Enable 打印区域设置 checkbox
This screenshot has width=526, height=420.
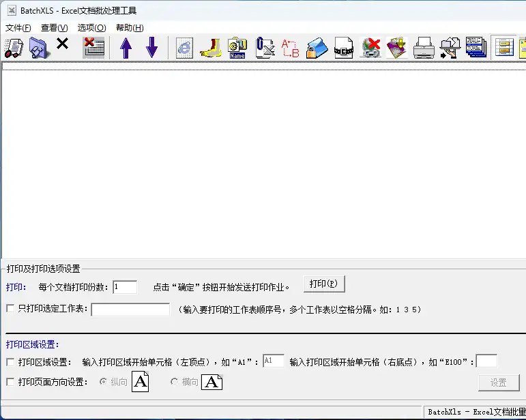click(10, 362)
